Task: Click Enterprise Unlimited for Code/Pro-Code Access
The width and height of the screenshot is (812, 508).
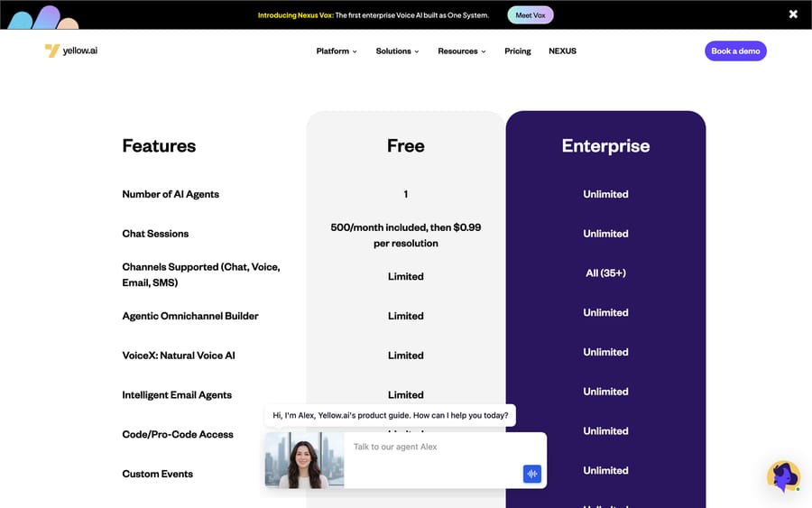Action: pyautogui.click(x=605, y=430)
